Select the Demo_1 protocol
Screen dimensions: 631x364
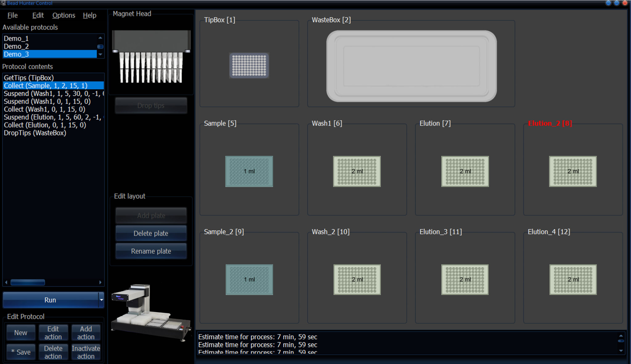tap(16, 38)
